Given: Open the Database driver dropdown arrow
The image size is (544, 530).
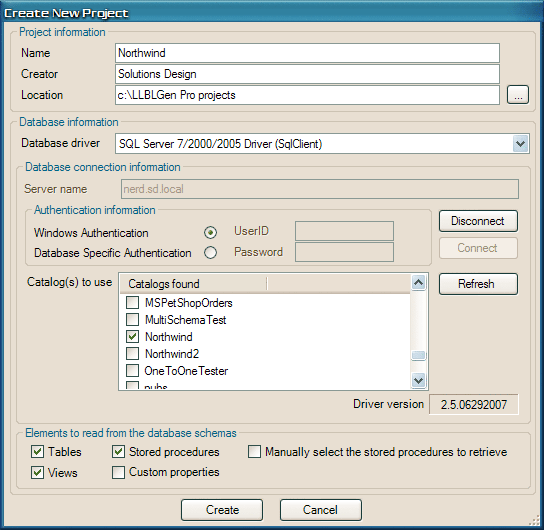Looking at the screenshot, I should pos(520,144).
